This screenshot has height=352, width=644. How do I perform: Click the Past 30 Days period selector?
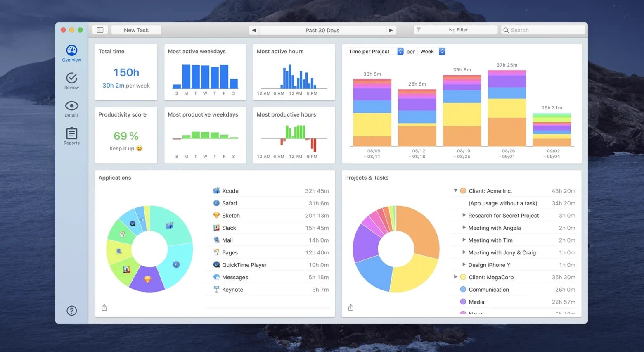[322, 30]
